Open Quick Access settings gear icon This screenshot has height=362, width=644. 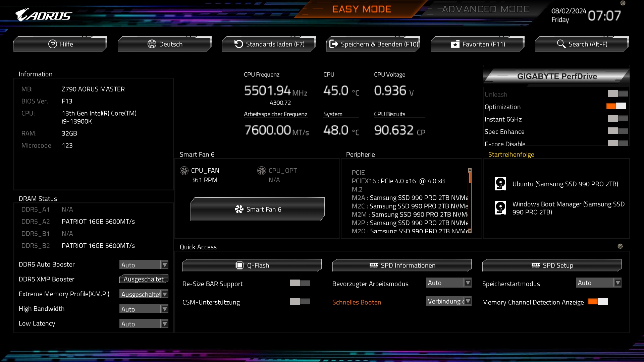pos(620,246)
